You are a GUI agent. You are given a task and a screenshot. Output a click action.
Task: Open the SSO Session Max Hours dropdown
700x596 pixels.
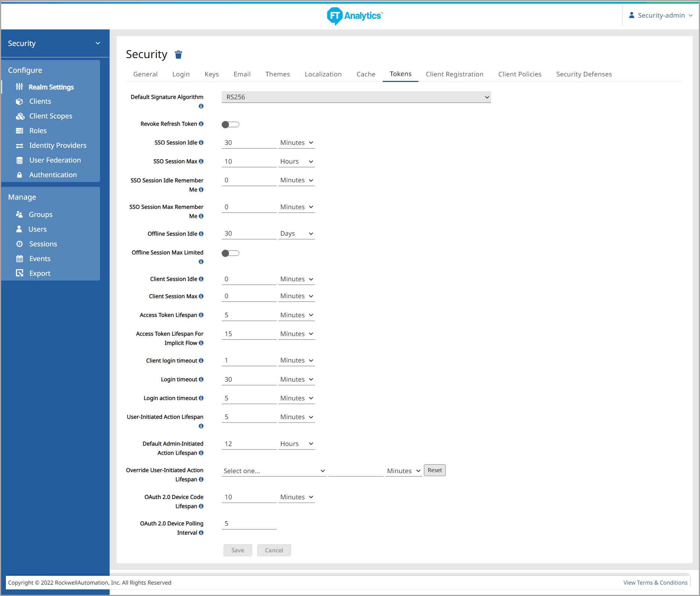tap(297, 161)
